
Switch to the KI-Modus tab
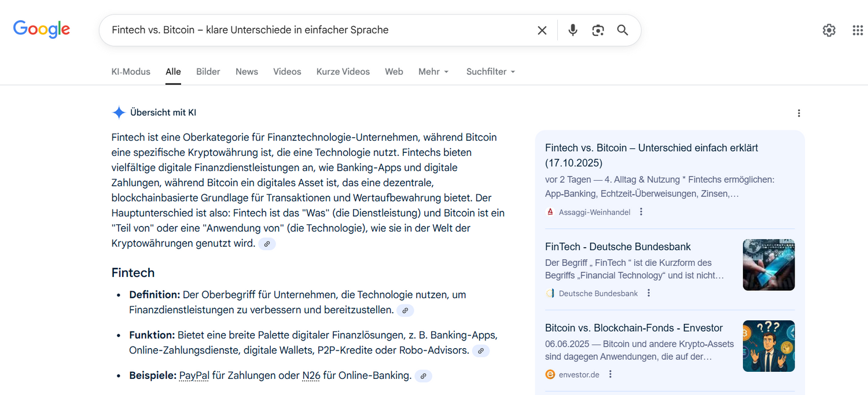point(131,72)
